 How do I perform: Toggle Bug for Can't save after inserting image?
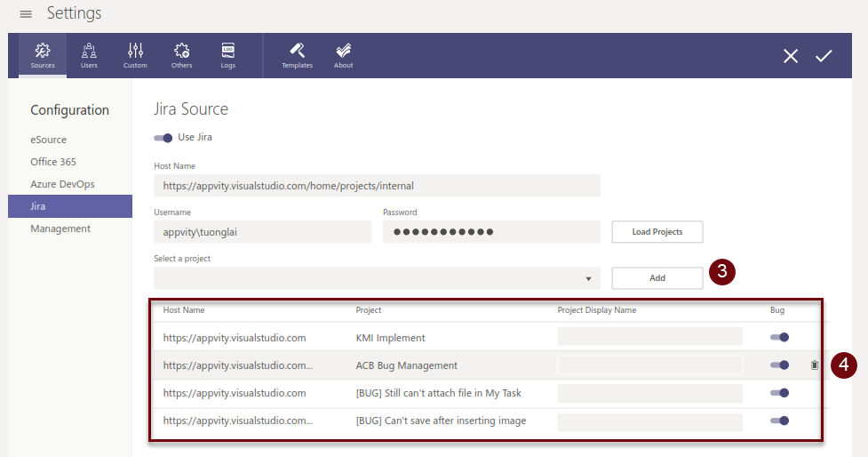(779, 421)
